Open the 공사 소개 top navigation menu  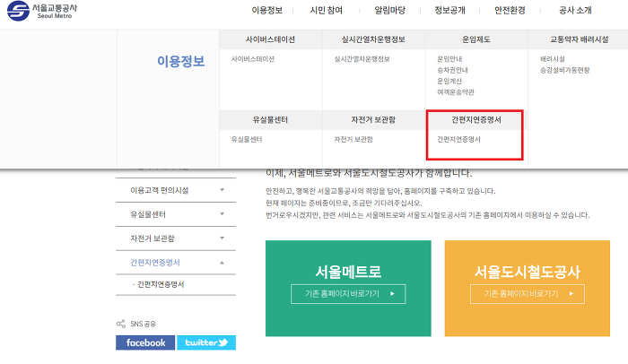(575, 11)
